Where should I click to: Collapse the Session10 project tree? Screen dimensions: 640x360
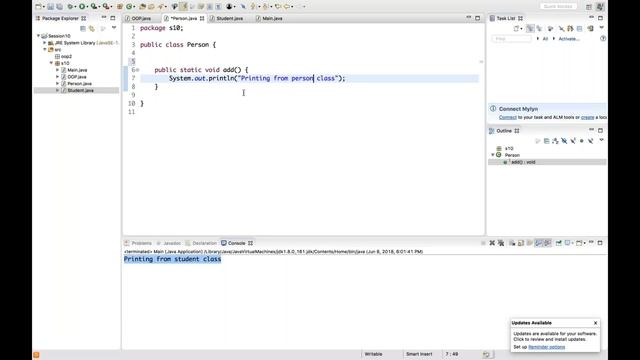pos(38,36)
